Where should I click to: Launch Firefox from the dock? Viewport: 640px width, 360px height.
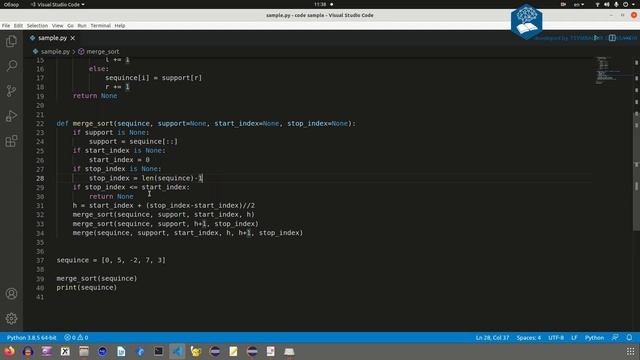click(9, 351)
